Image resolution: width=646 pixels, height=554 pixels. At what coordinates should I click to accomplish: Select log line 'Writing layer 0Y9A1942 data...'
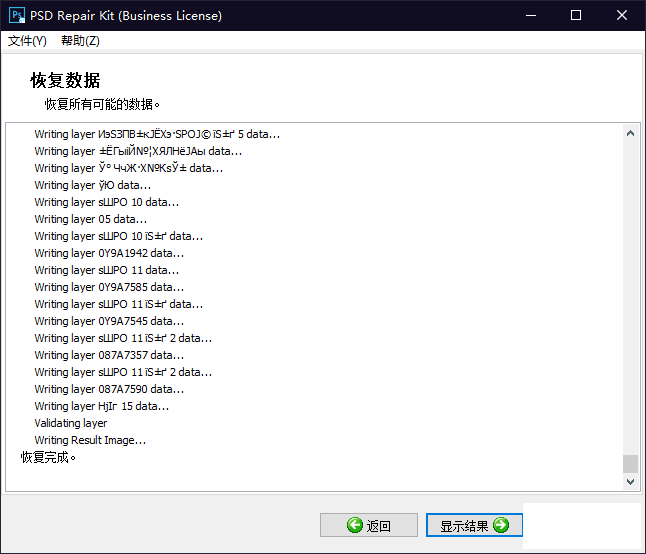[109, 253]
